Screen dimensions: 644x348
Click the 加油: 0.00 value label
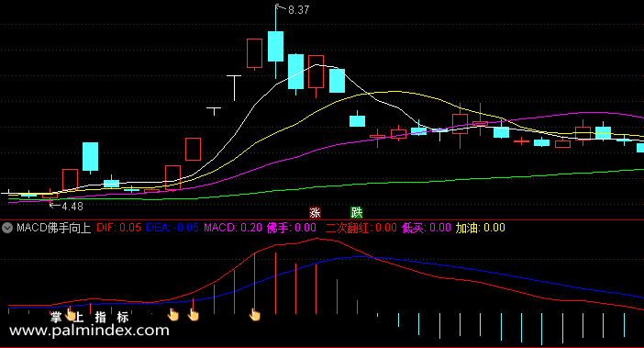pos(480,228)
